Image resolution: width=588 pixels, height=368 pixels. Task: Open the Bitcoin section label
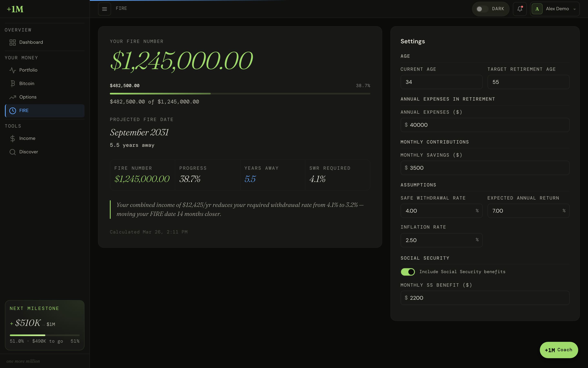point(27,83)
